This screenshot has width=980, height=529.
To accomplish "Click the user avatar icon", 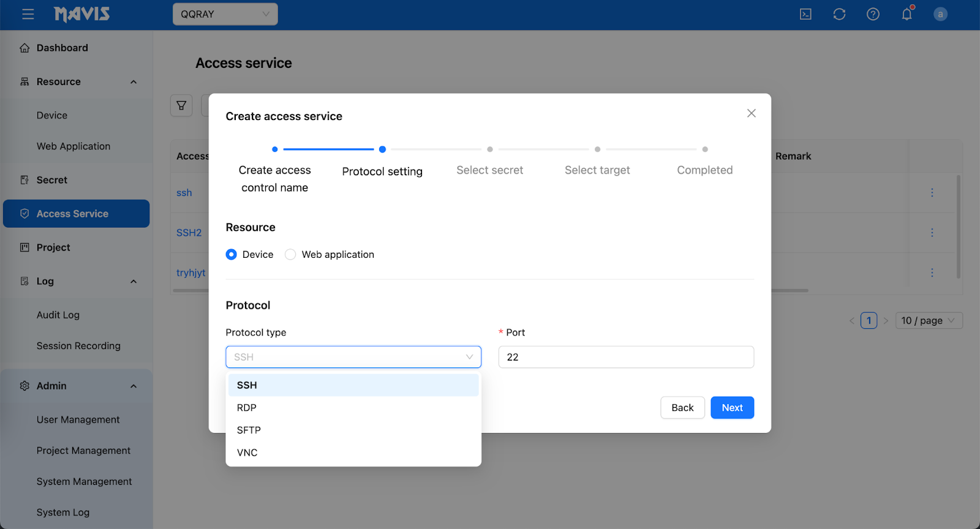I will point(940,14).
